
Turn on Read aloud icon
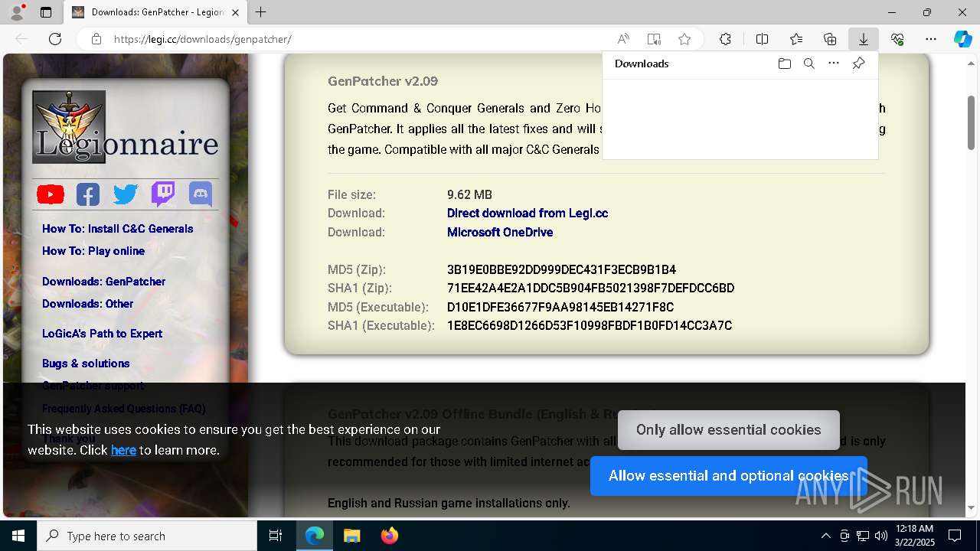(x=623, y=39)
